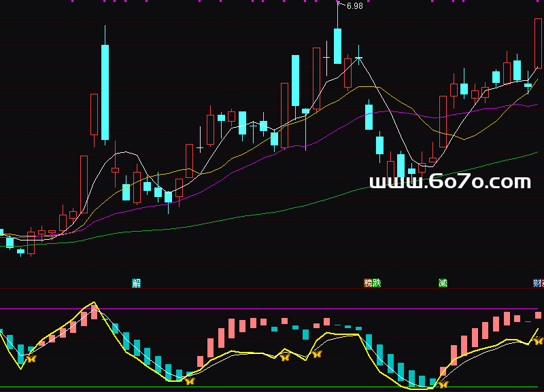Click the green 减 event marker
This screenshot has height=392, width=544.
443,283
